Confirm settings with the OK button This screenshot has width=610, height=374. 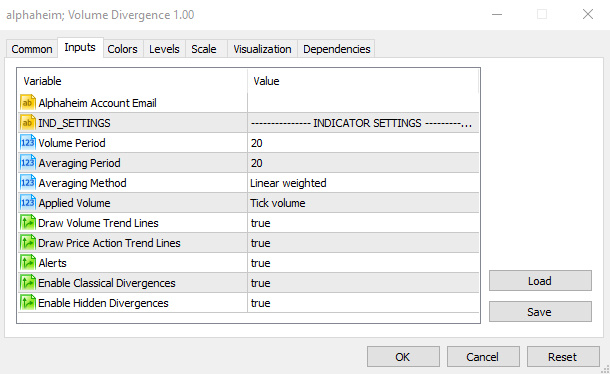click(x=403, y=357)
